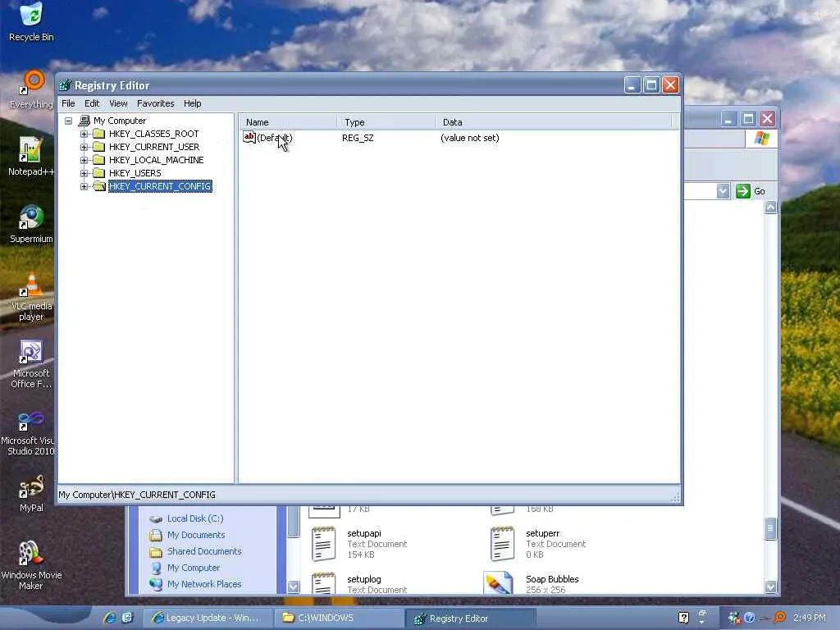Click the Data column header
840x630 pixels.
click(553, 122)
